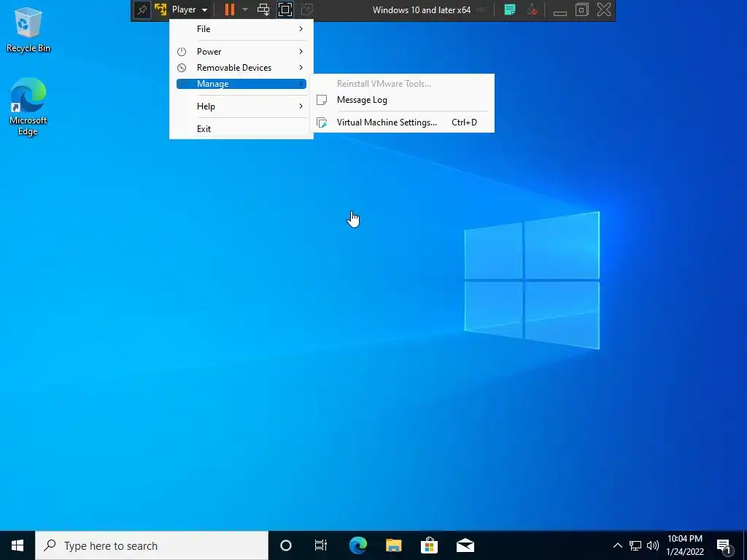Click the red device status icon
Screen dimensions: 747x560
tap(532, 10)
